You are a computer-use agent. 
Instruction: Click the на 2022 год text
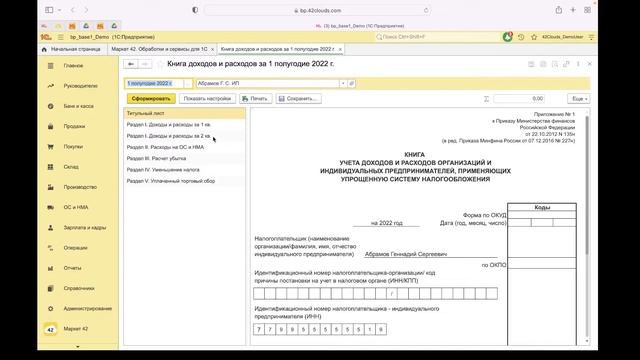coord(387,223)
